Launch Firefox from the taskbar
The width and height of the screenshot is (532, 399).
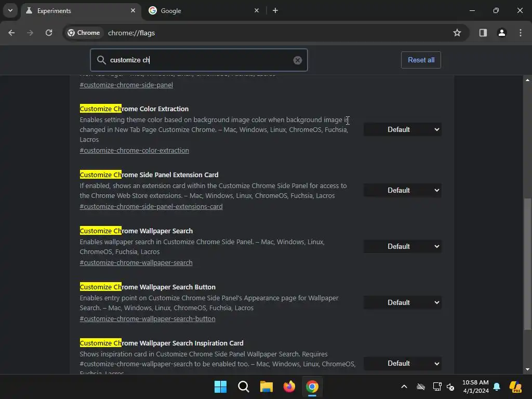pyautogui.click(x=289, y=387)
